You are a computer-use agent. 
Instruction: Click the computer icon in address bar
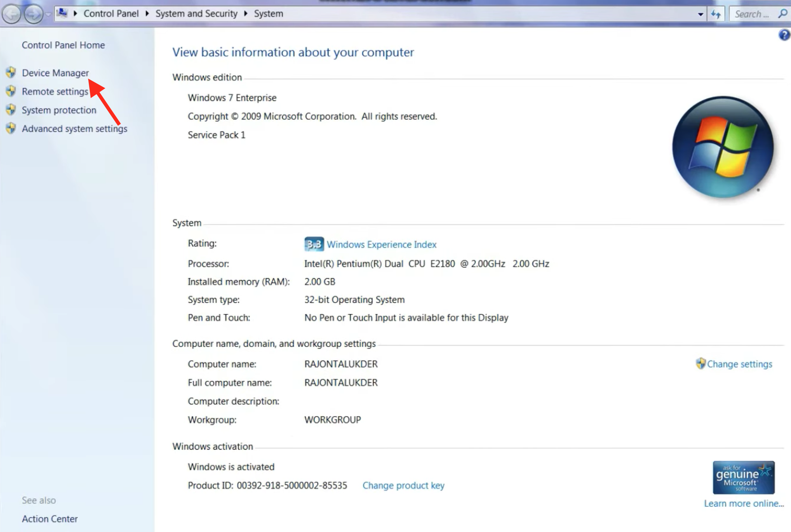coord(62,13)
